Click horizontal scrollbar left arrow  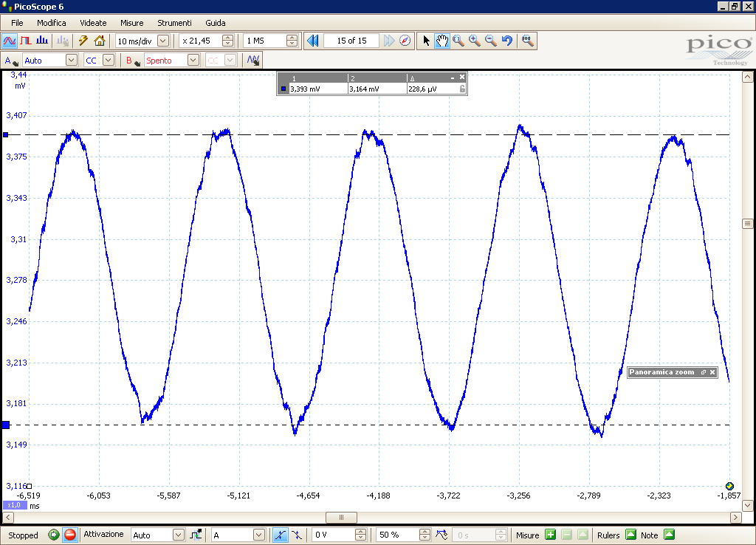(x=7, y=518)
